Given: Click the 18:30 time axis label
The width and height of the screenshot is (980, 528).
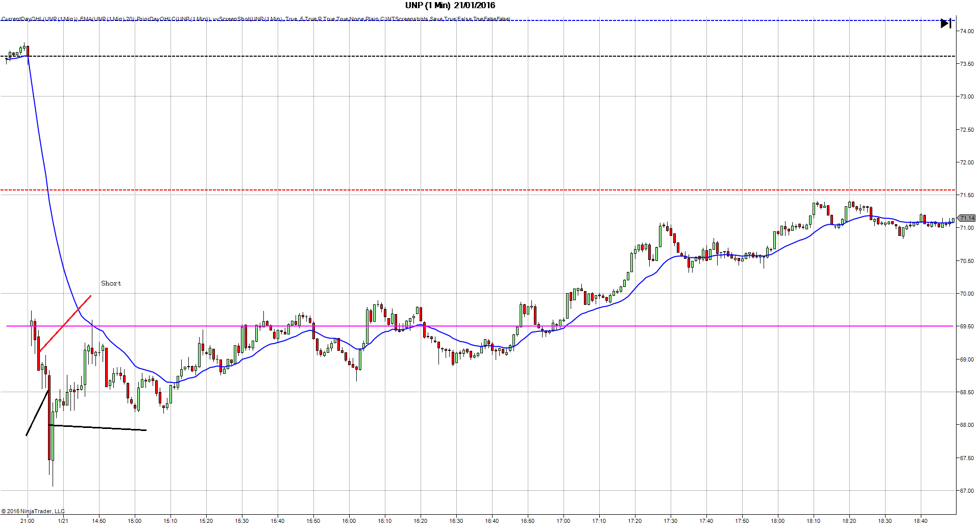Looking at the screenshot, I should pyautogui.click(x=885, y=521).
